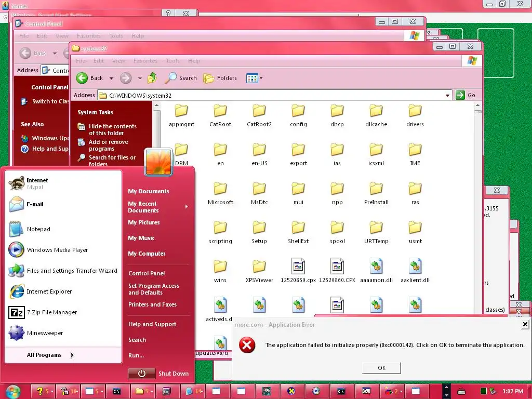532x399 pixels.
Task: Open the View menu in Control Panel window
Action: 62,36
